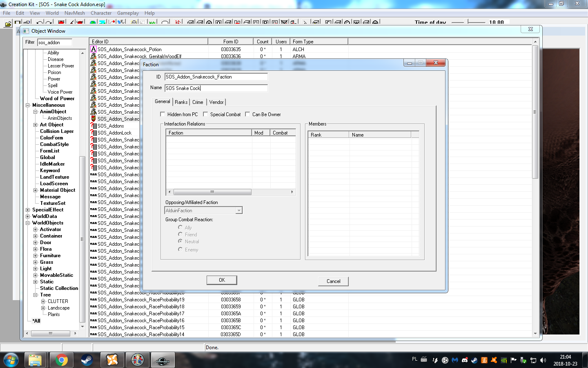Click the list icon beside SOS_Addons row
This screenshot has width=588, height=368.
tap(94, 126)
